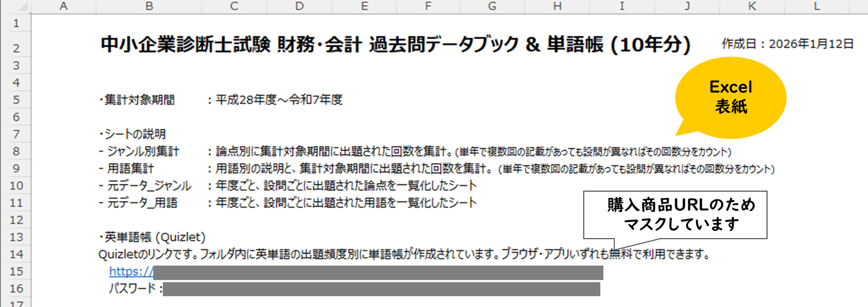Select the 購入商品URLのため callout box
This screenshot has width=868, height=307.
[x=675, y=214]
